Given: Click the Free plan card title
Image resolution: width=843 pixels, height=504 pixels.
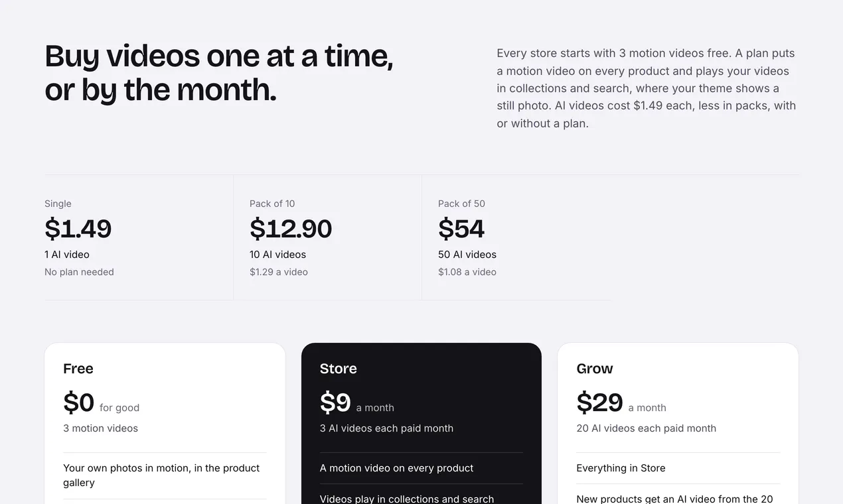Looking at the screenshot, I should click(x=78, y=369).
